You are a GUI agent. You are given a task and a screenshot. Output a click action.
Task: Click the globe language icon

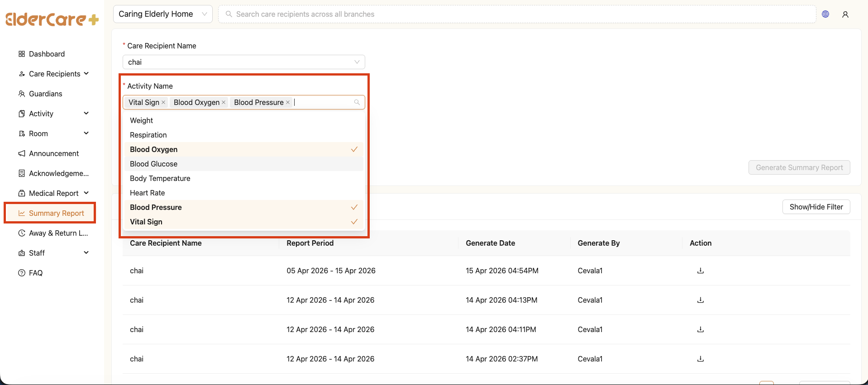pos(825,14)
